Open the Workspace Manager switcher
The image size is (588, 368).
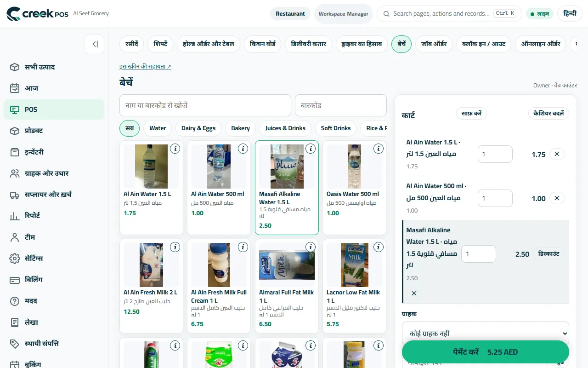point(344,14)
